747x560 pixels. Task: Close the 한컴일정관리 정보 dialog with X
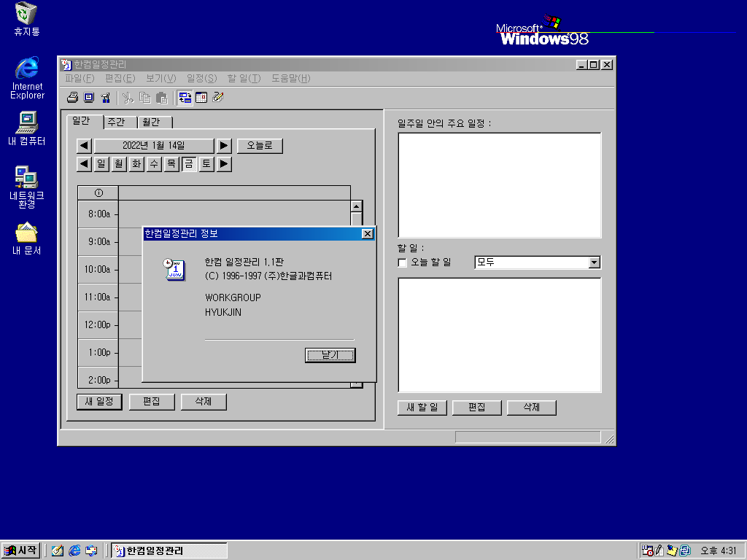(368, 234)
